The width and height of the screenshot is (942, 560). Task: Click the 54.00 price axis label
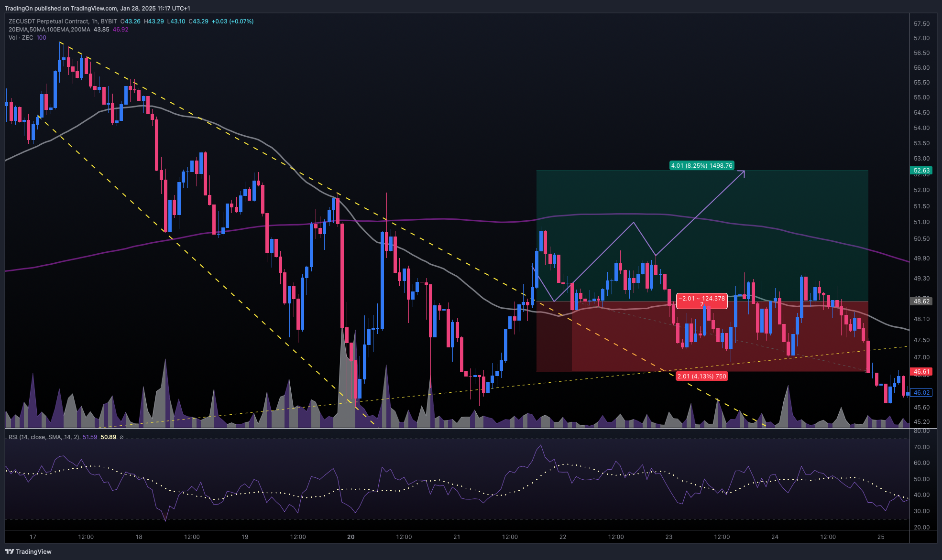tap(921, 128)
